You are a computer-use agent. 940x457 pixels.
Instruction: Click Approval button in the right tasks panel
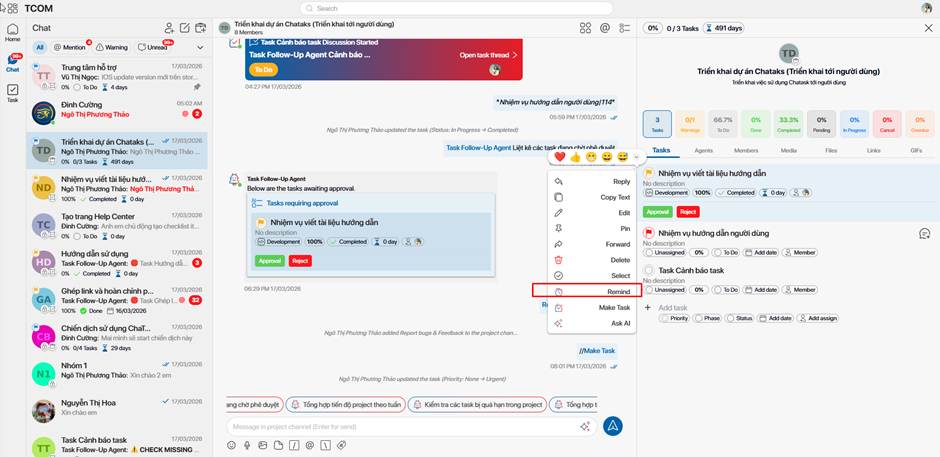(658, 212)
